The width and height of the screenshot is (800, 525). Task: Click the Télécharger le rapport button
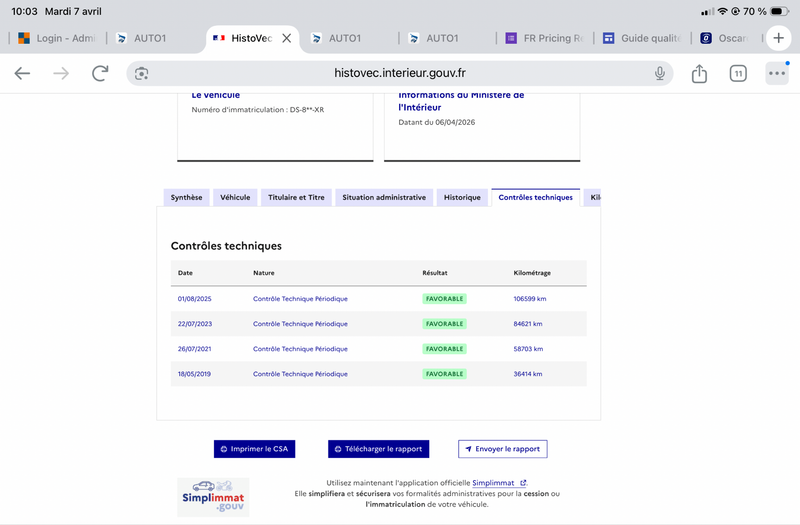378,449
